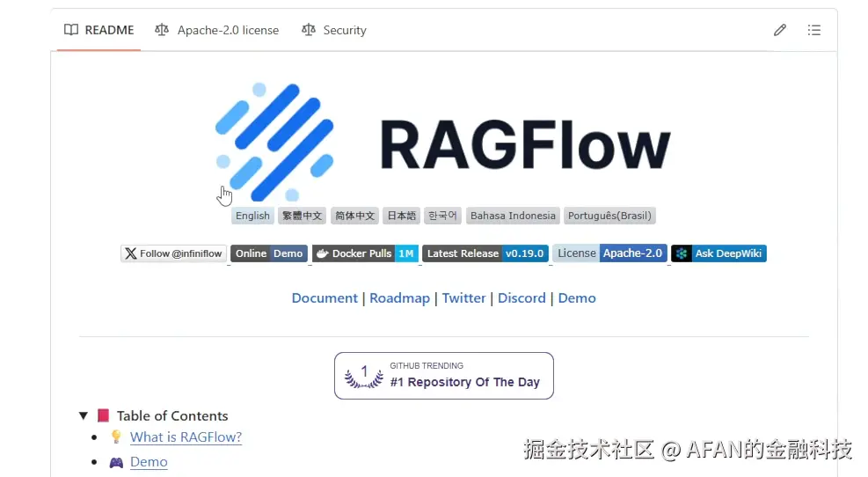868x477 pixels.
Task: Select the Bahasa Indonesia language badge
Action: (x=513, y=216)
